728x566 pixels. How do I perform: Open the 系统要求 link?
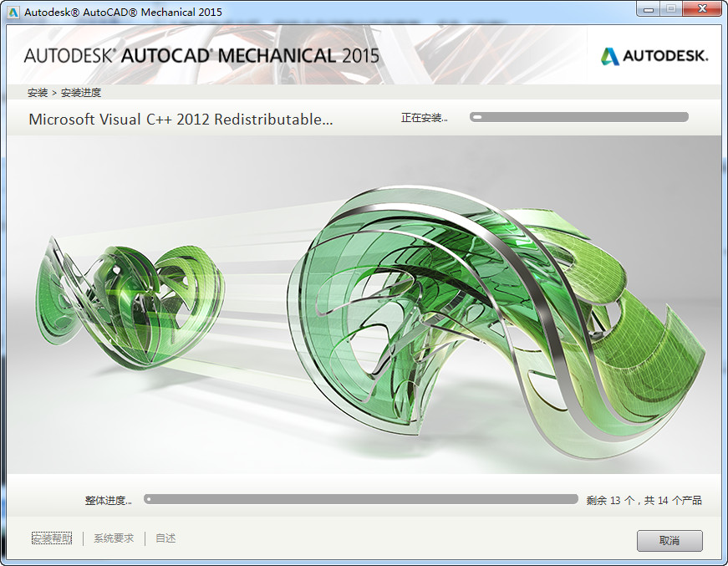coord(113,538)
